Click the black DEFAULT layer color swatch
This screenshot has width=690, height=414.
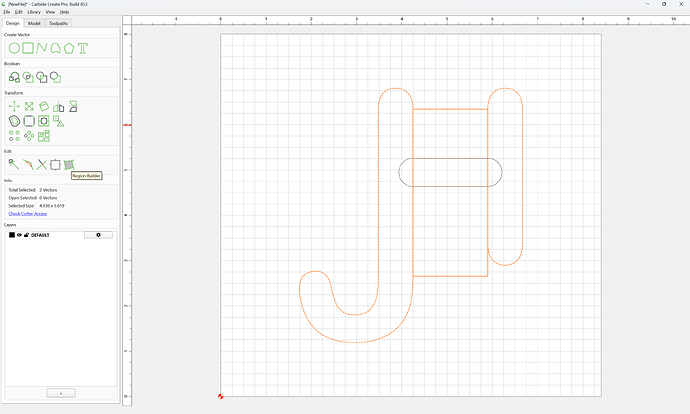pyautogui.click(x=12, y=235)
